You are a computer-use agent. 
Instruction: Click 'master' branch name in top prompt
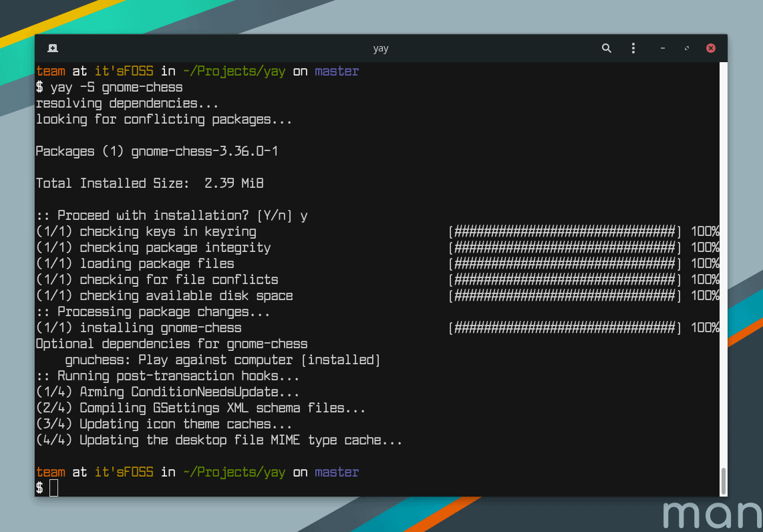[337, 72]
